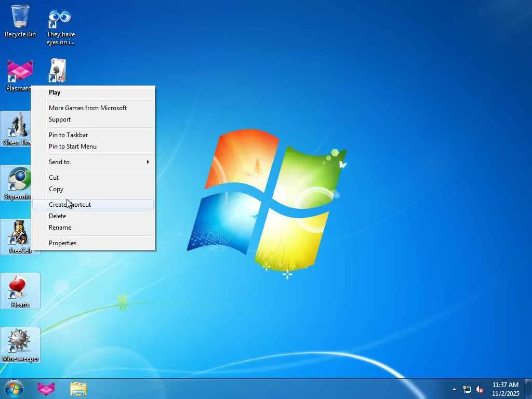This screenshot has width=532, height=399.
Task: Select More Games from Microsoft
Action: 93,108
